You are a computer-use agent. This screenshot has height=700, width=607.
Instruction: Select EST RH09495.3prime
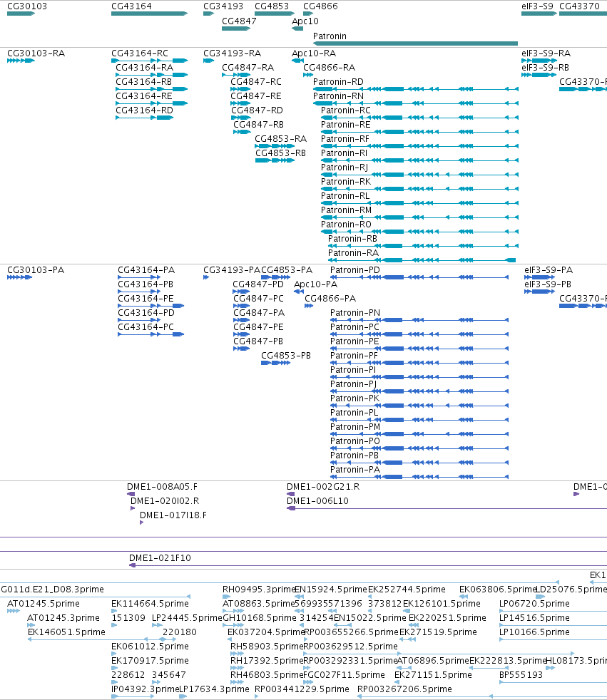[x=259, y=590]
